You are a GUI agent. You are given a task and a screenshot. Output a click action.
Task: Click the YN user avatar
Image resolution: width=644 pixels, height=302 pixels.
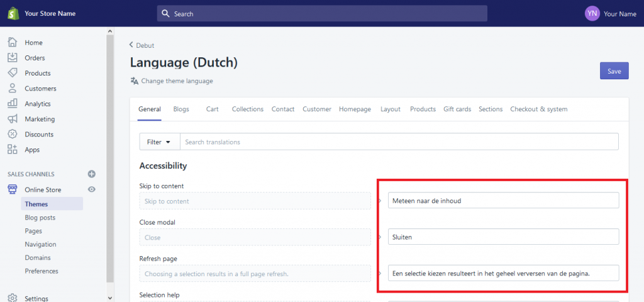coord(592,14)
